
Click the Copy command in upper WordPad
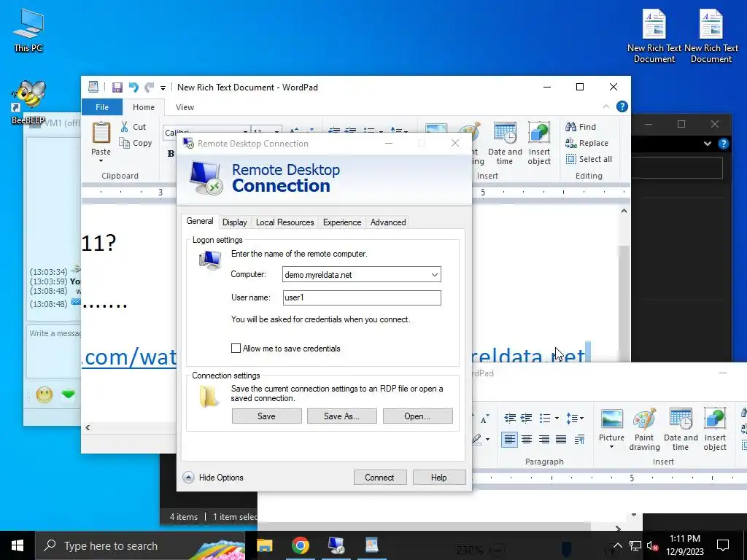point(135,143)
